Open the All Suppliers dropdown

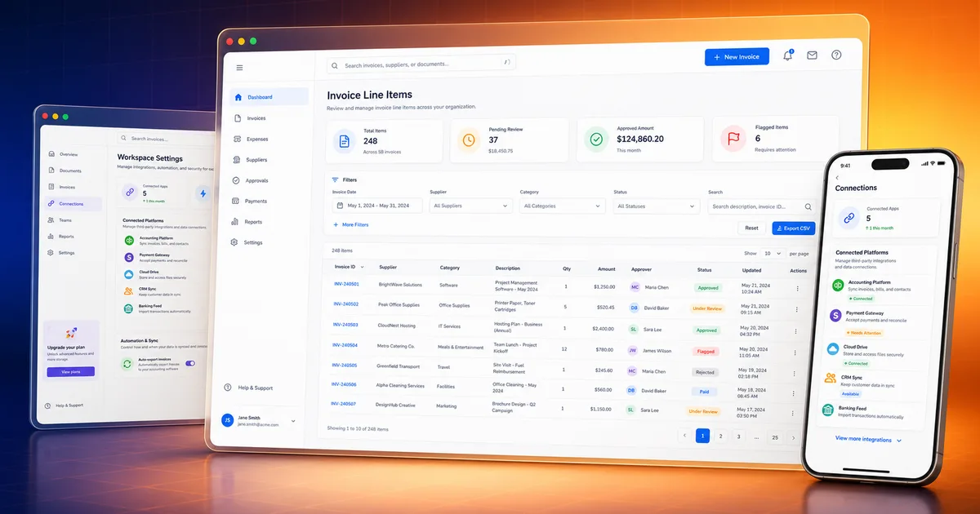point(470,206)
